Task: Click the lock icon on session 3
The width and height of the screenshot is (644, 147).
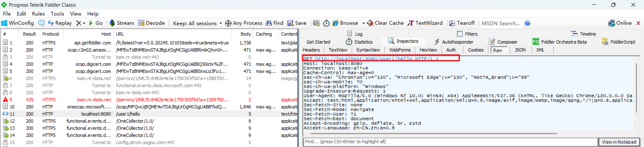Action: pos(5,57)
